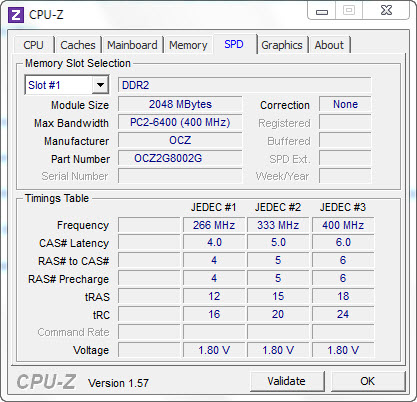The height and width of the screenshot is (402, 417).
Task: Click tRAS value 12
Action: [x=214, y=296]
